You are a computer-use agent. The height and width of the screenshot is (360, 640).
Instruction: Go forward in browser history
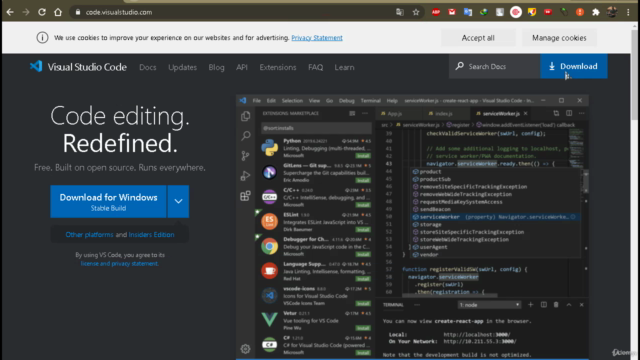click(26, 12)
